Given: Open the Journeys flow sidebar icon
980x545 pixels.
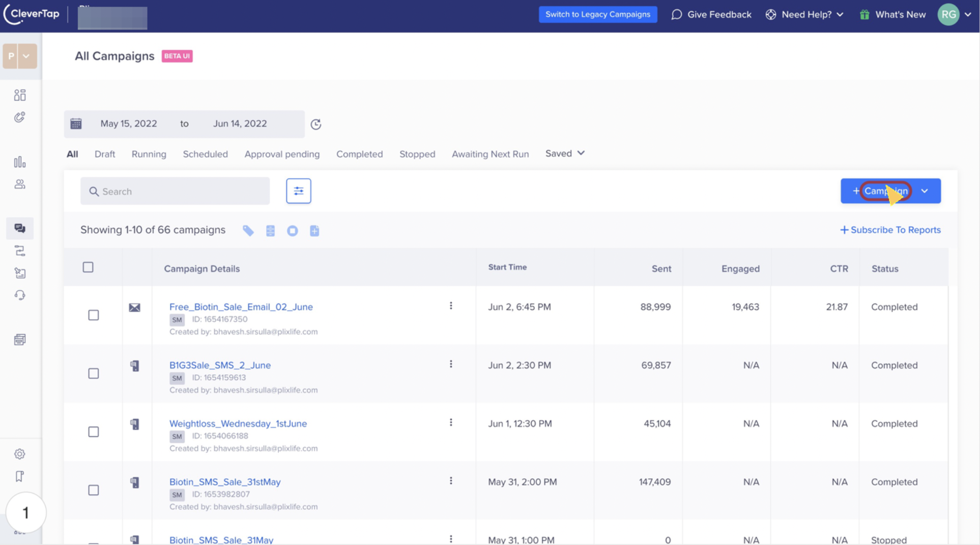Looking at the screenshot, I should click(20, 251).
